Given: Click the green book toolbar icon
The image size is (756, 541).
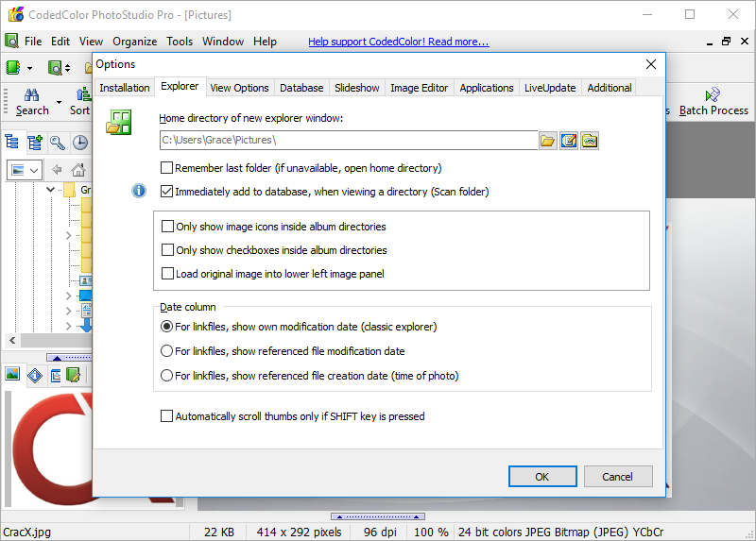Looking at the screenshot, I should (13, 67).
